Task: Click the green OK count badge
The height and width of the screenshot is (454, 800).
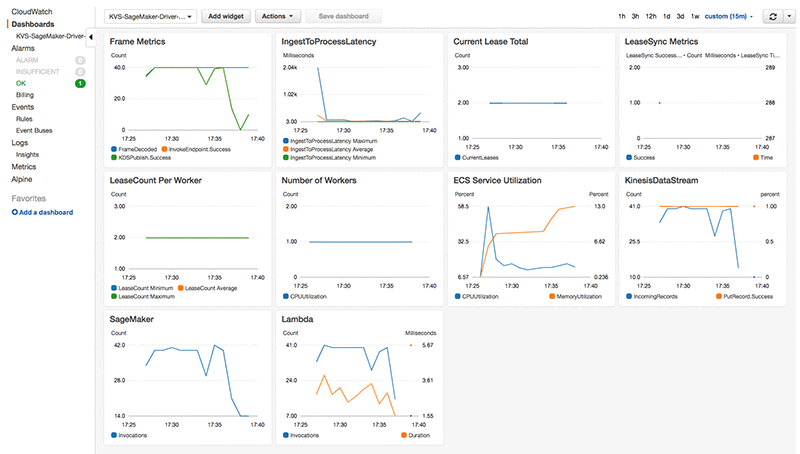Action: (80, 84)
